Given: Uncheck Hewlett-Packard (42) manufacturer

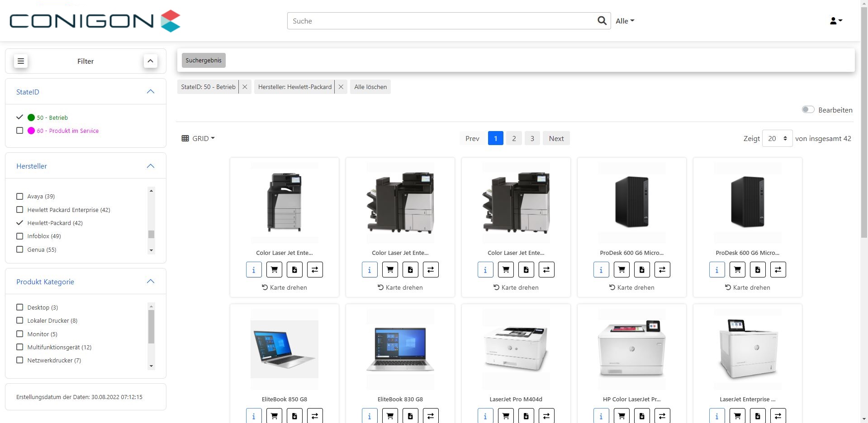Looking at the screenshot, I should coord(19,223).
